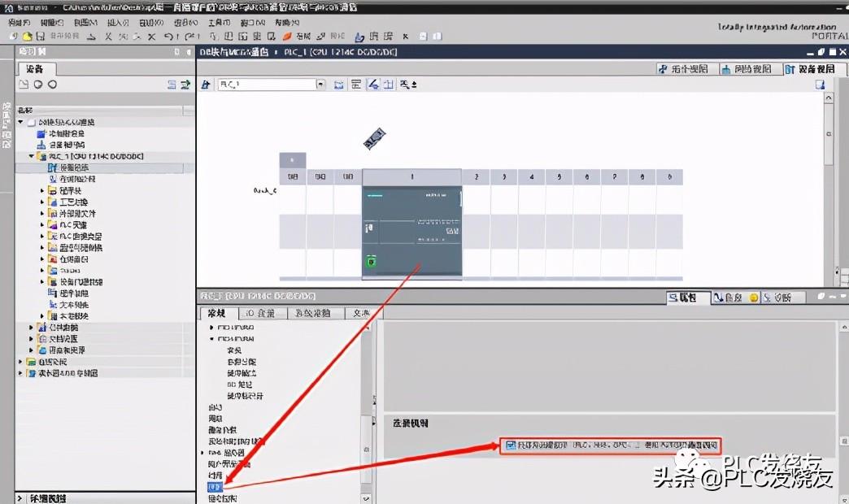Select 时间 in the properties navigation
This screenshot has height=504, width=849.
[216, 476]
